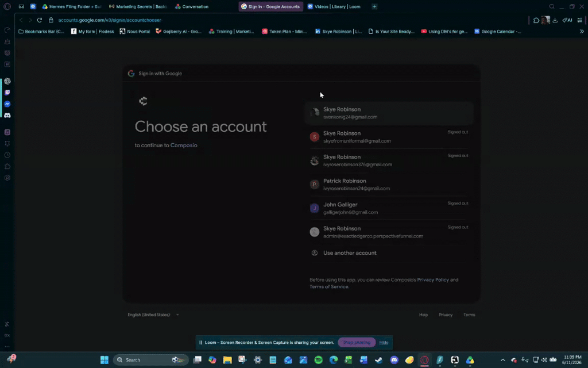Open the volume control in system tray
Screen dimensions: 588x368
point(544,360)
